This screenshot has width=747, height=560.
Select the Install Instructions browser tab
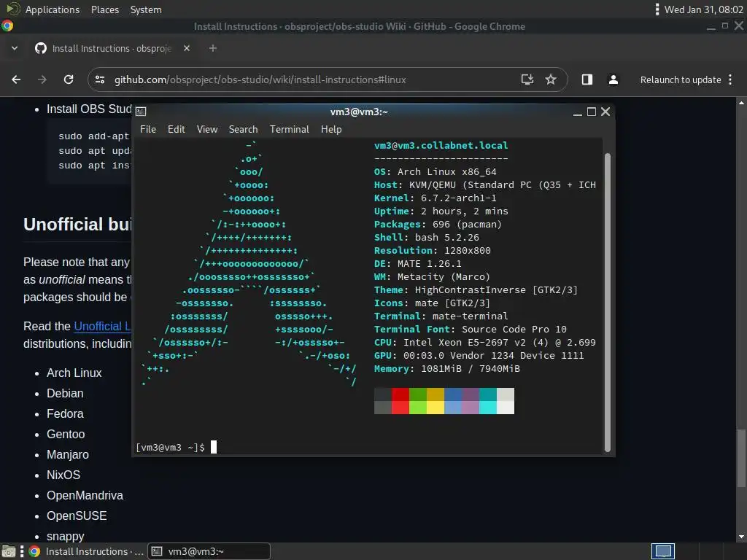(x=112, y=48)
